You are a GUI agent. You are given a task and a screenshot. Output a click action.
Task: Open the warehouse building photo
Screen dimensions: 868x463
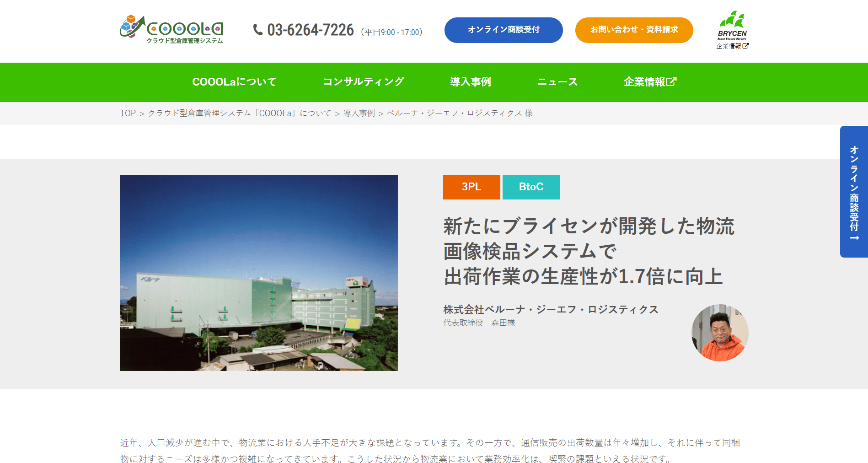tap(259, 273)
